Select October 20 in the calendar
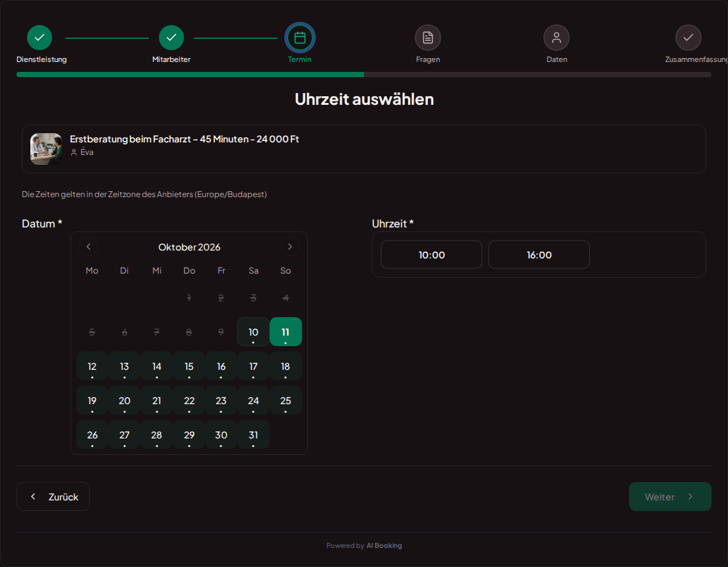The image size is (728, 567). [125, 400]
